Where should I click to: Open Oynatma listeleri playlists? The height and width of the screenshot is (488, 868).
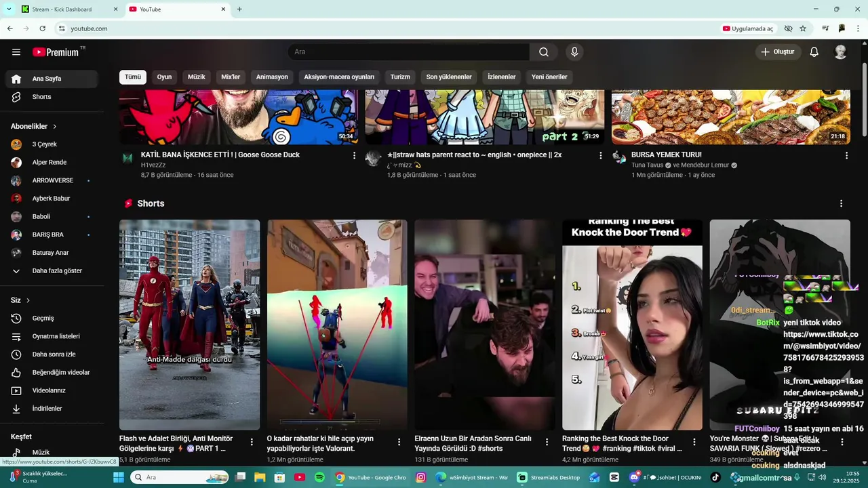52,336
